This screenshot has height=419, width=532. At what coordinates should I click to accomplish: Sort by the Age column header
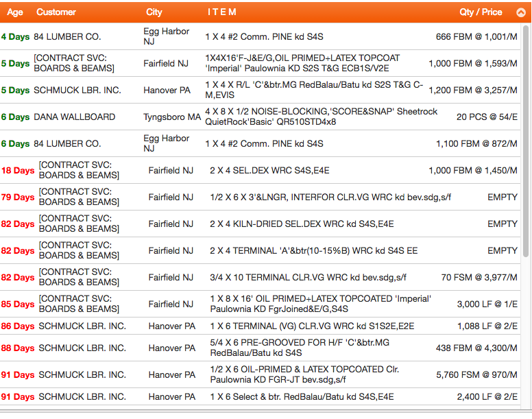(x=15, y=12)
